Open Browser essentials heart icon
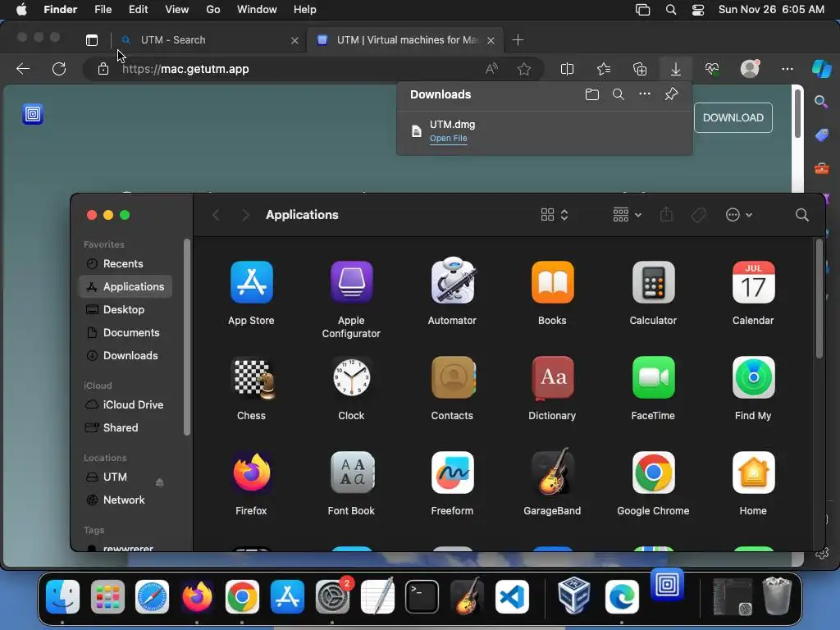The image size is (840, 630). tap(712, 69)
